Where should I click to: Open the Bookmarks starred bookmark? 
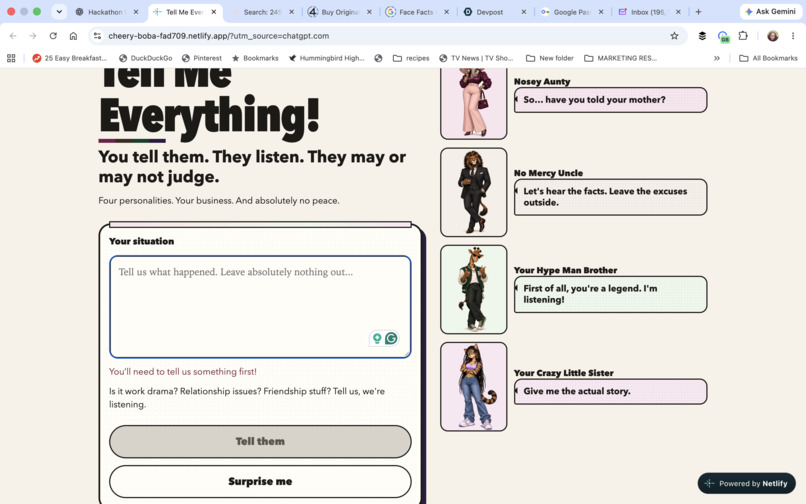pos(255,58)
